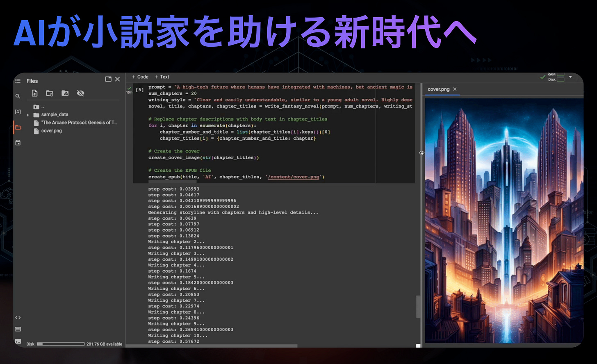Add a new Text cell
Viewport: 597px width, 364px height.
pos(162,77)
